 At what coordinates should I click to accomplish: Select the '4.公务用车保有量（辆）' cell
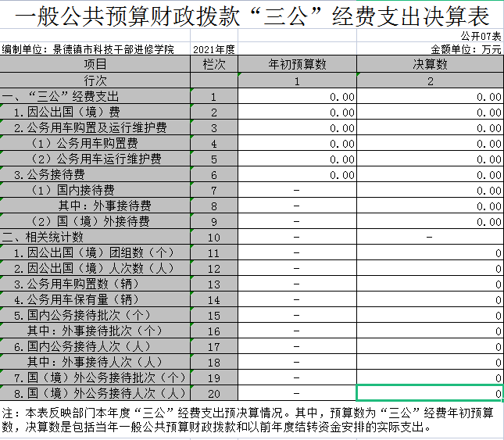pos(77,299)
